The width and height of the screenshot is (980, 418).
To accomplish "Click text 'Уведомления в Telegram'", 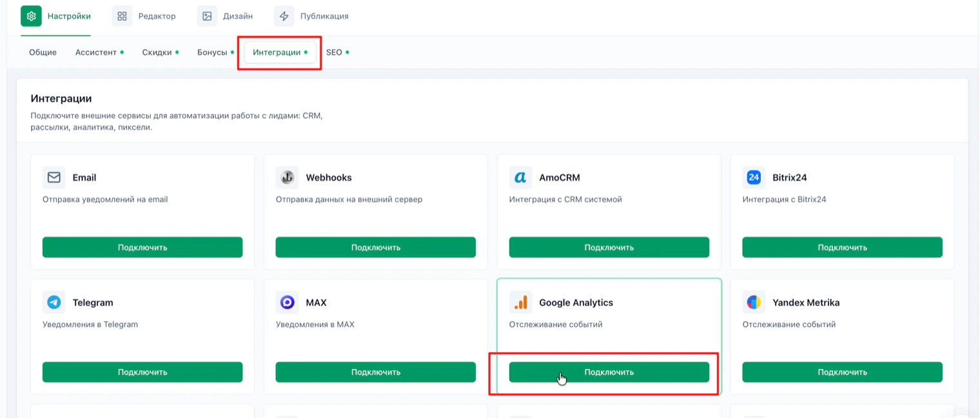I will click(90, 324).
